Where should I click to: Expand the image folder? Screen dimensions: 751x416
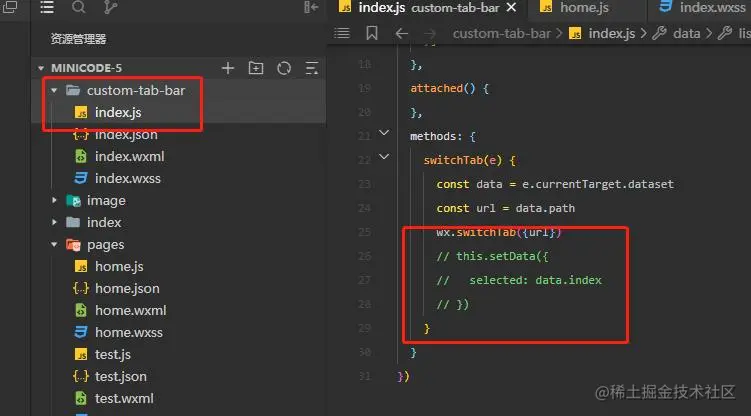coord(54,201)
